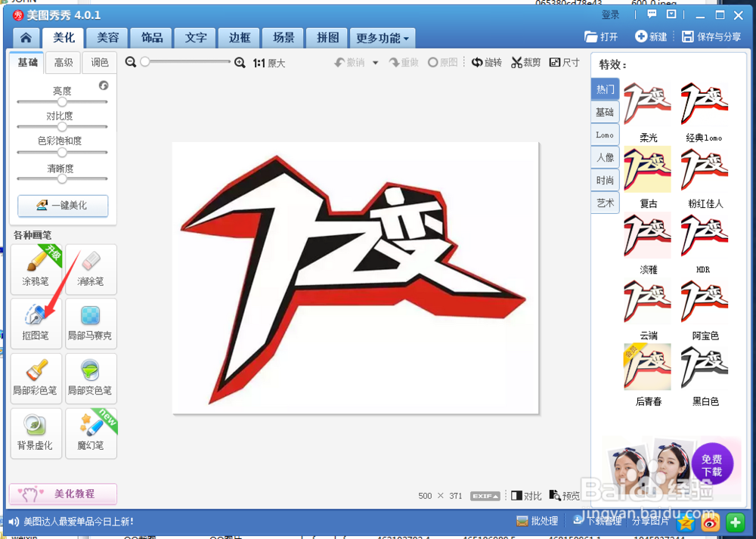Open the 高级 advanced adjustment tab
This screenshot has width=756, height=539.
click(64, 63)
